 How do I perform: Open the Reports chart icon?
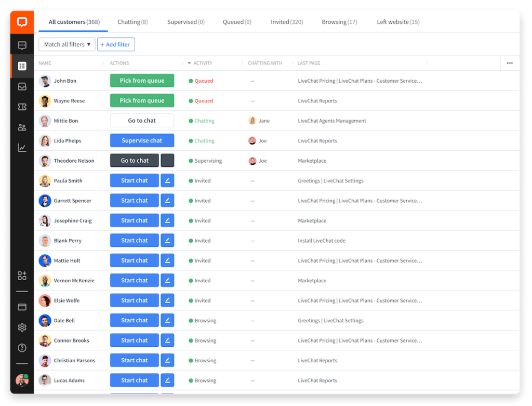pos(22,148)
